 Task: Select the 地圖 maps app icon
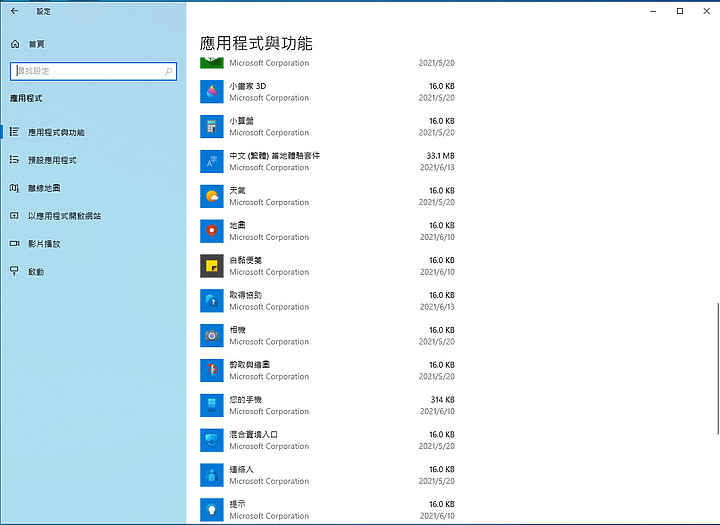pyautogui.click(x=212, y=231)
